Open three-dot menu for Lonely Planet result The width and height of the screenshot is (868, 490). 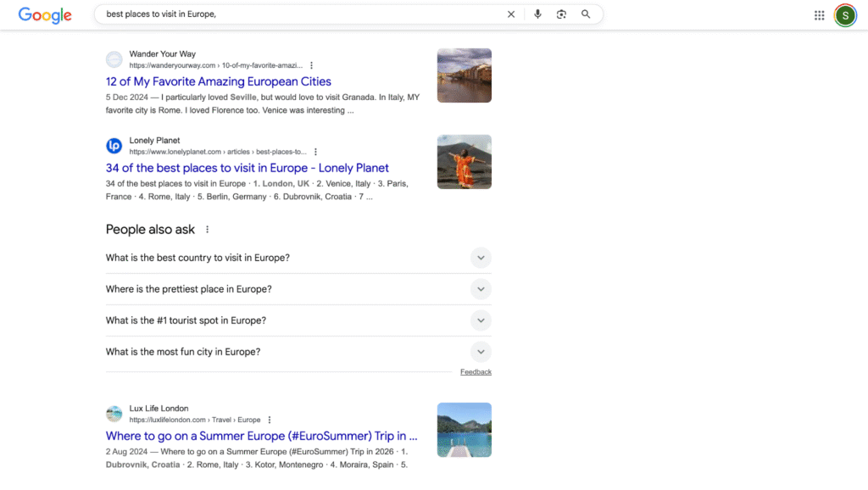coord(316,152)
